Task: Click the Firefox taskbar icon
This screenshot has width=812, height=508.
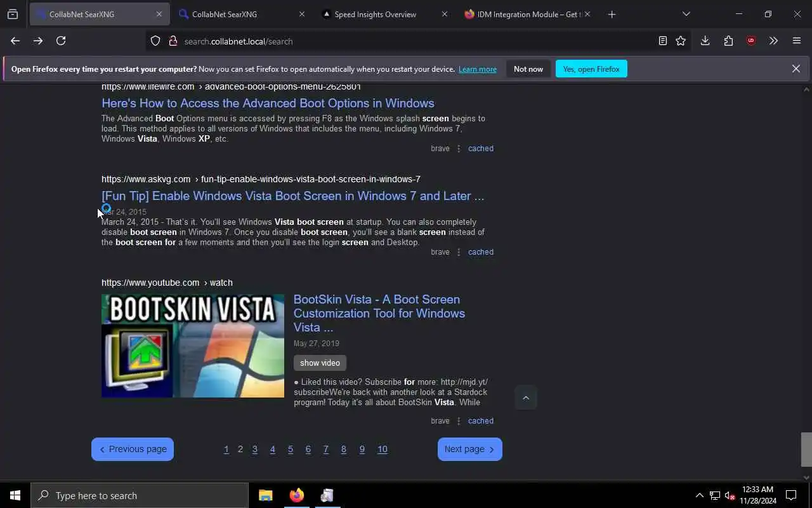Action: (x=296, y=495)
